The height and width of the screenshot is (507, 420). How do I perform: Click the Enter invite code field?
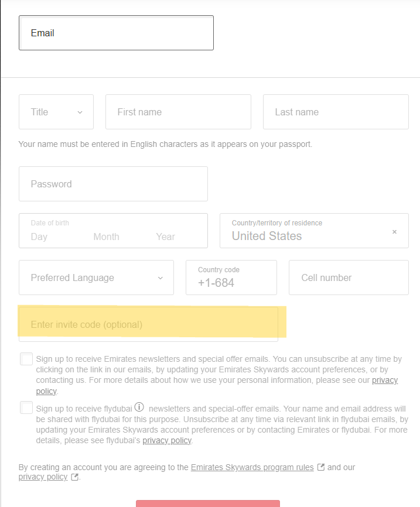pyautogui.click(x=148, y=324)
